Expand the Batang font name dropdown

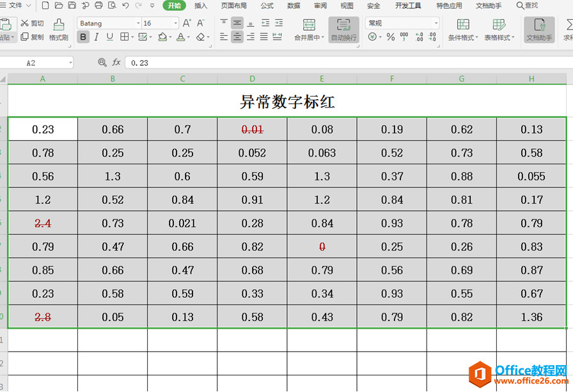coord(138,23)
